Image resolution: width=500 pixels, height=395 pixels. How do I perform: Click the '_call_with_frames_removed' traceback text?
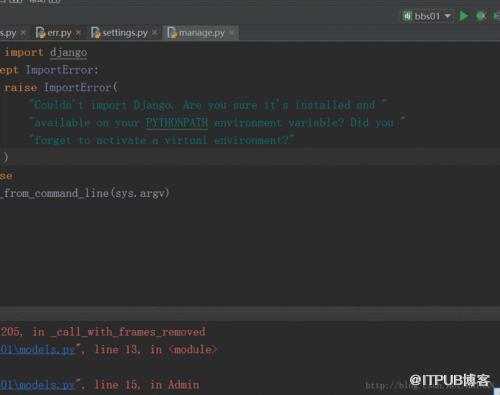tap(128, 332)
